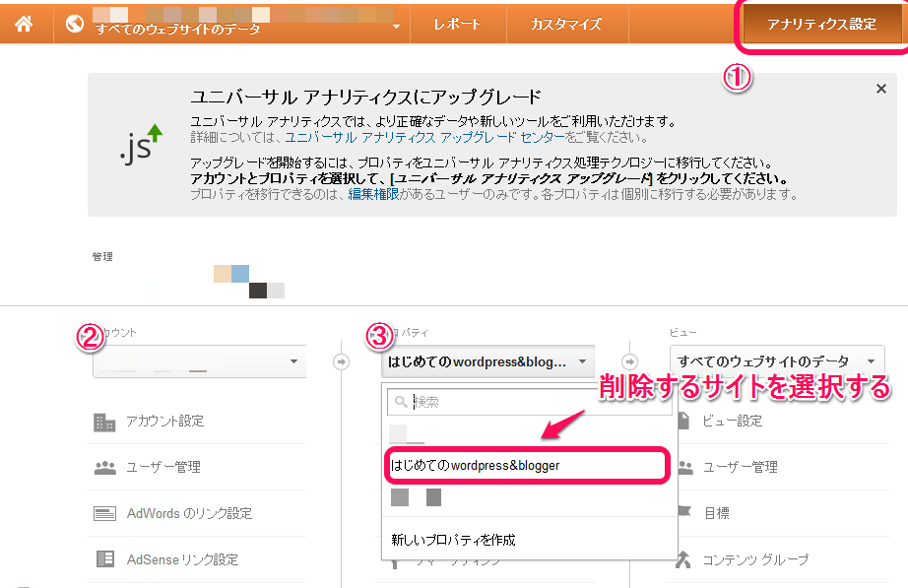Click the magnifier icon in the search box
Image resolution: width=908 pixels, height=588 pixels.
pyautogui.click(x=400, y=402)
